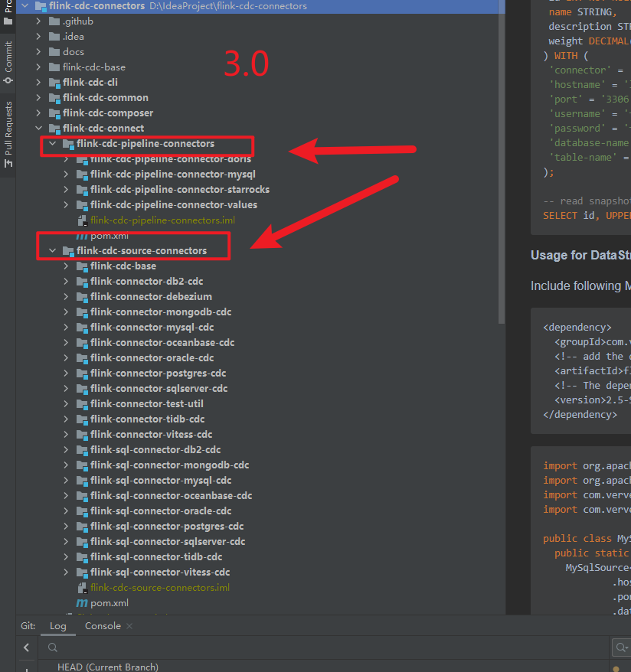Viewport: 631px width, 672px height.
Task: Select the flink-sql-connector-sqlserver-cdc module
Action: tap(168, 541)
